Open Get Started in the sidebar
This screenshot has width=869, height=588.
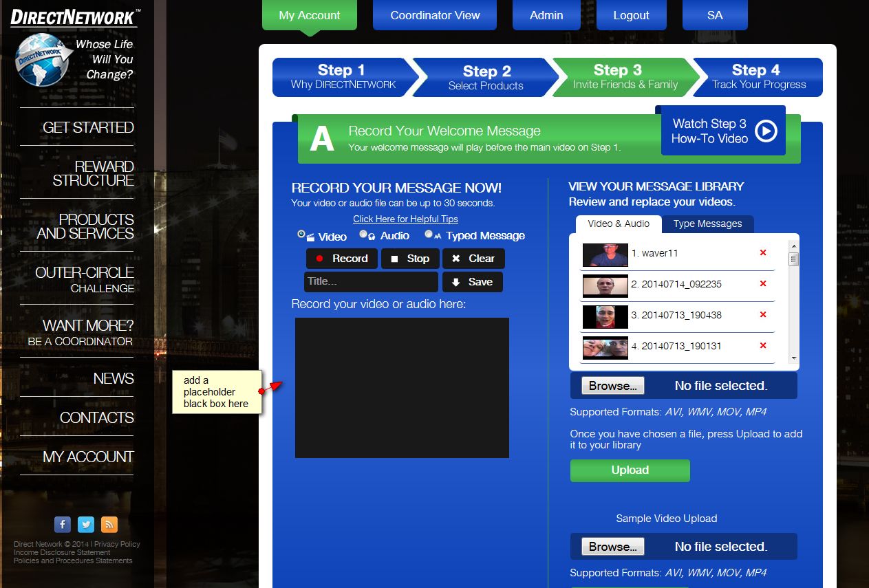pos(88,127)
